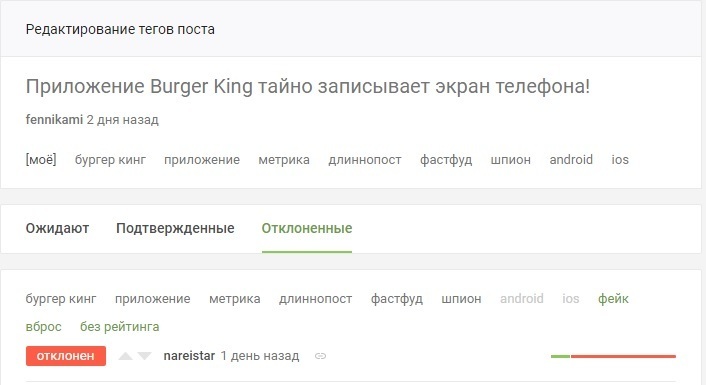Viewport: 706px width, 385px height.
Task: Upvote the rejected tag suggestion by nareistar
Action: point(126,356)
